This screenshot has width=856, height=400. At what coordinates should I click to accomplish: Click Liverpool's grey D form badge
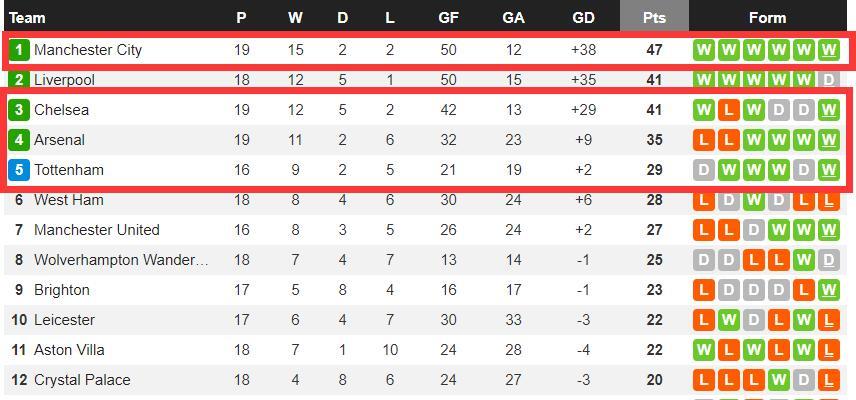click(829, 80)
